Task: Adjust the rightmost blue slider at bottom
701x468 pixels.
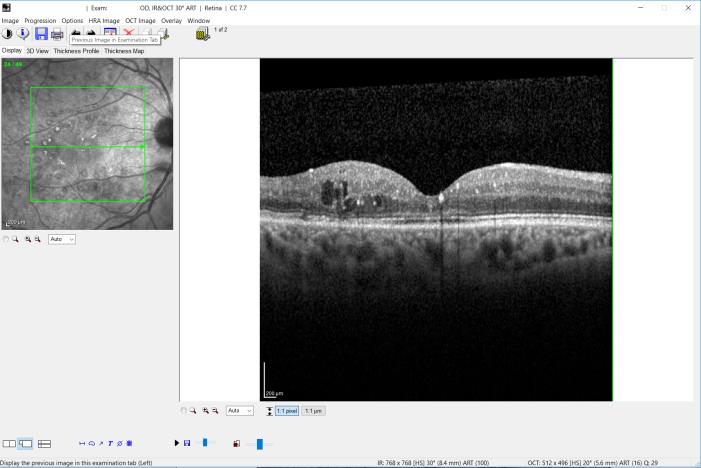Action: point(259,443)
